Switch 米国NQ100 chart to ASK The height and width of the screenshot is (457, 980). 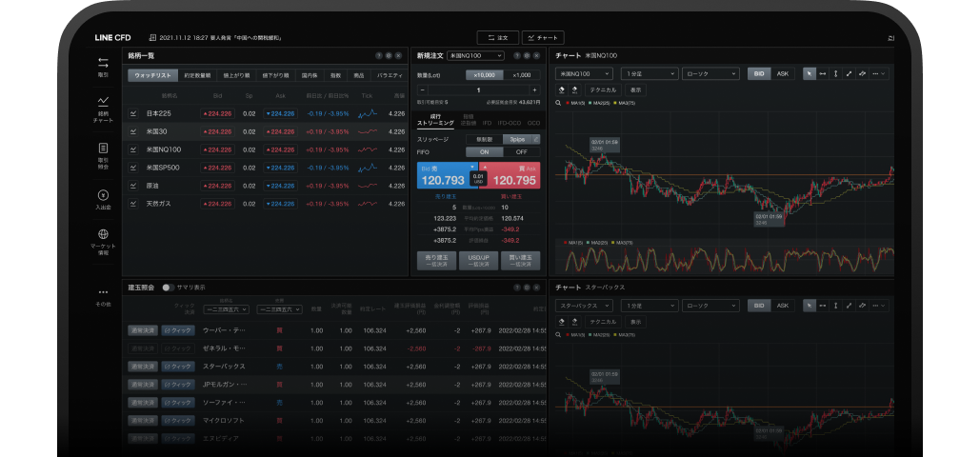(x=783, y=73)
